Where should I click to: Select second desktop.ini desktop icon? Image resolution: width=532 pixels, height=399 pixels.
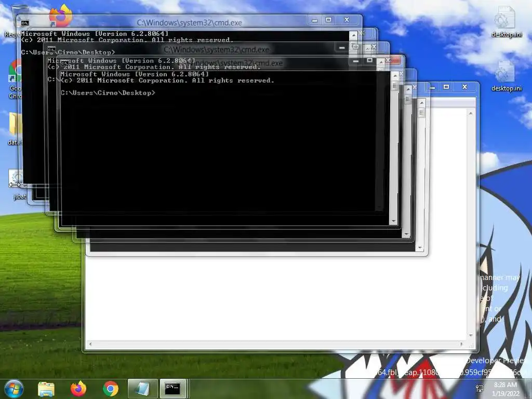[506, 76]
